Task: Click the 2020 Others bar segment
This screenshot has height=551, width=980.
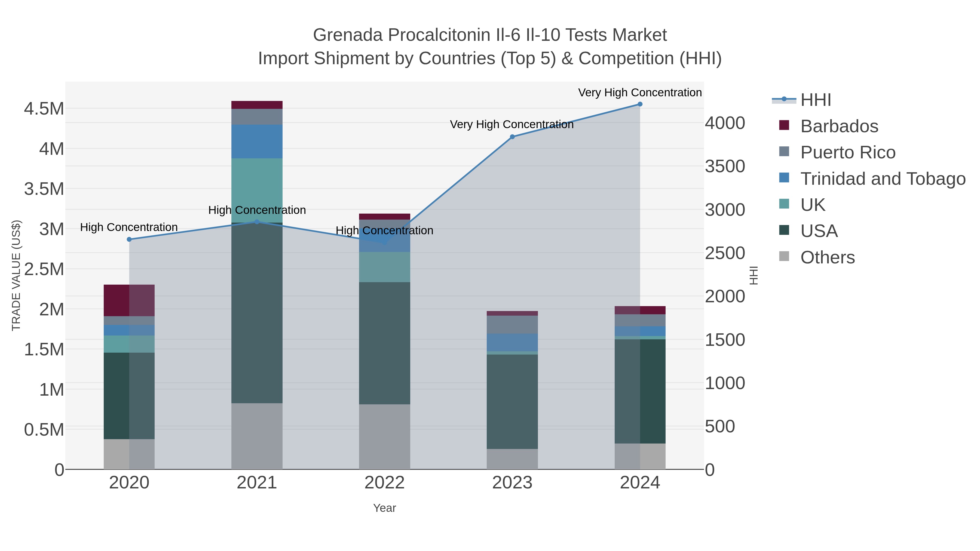Action: click(129, 454)
